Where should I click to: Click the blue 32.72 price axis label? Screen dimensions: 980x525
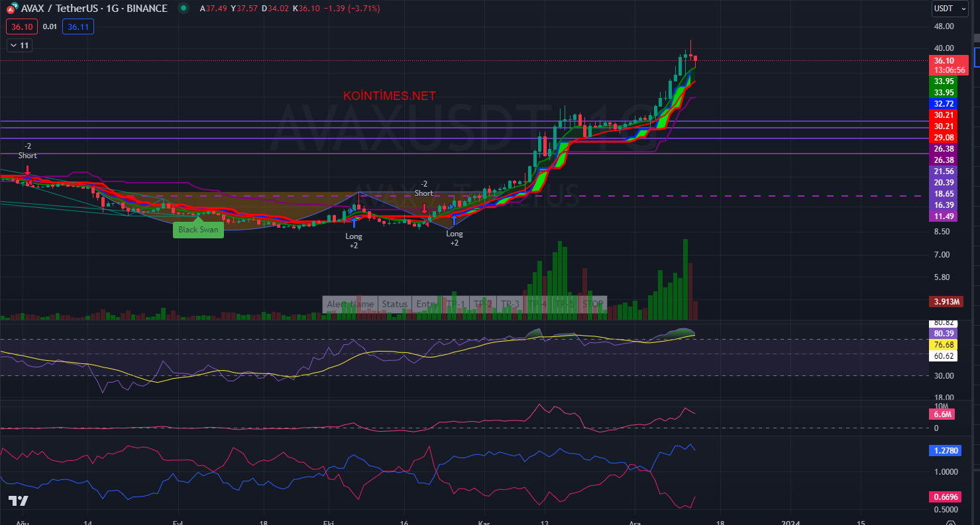(944, 104)
